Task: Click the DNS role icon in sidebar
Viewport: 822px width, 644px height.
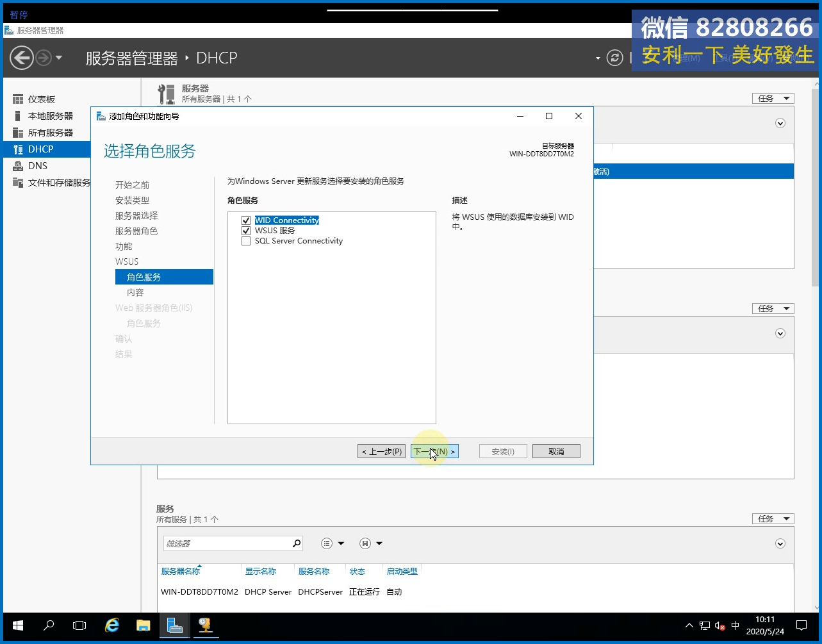Action: pos(18,166)
